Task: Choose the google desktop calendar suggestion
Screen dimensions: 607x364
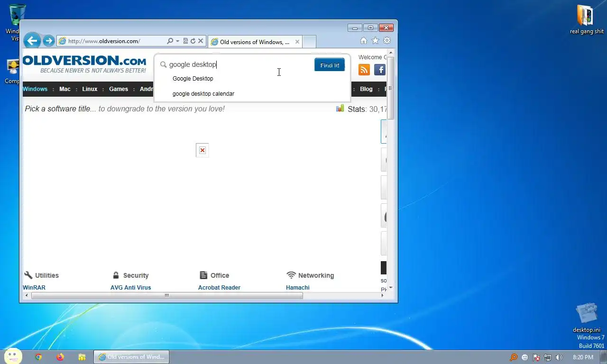Action: (x=203, y=94)
